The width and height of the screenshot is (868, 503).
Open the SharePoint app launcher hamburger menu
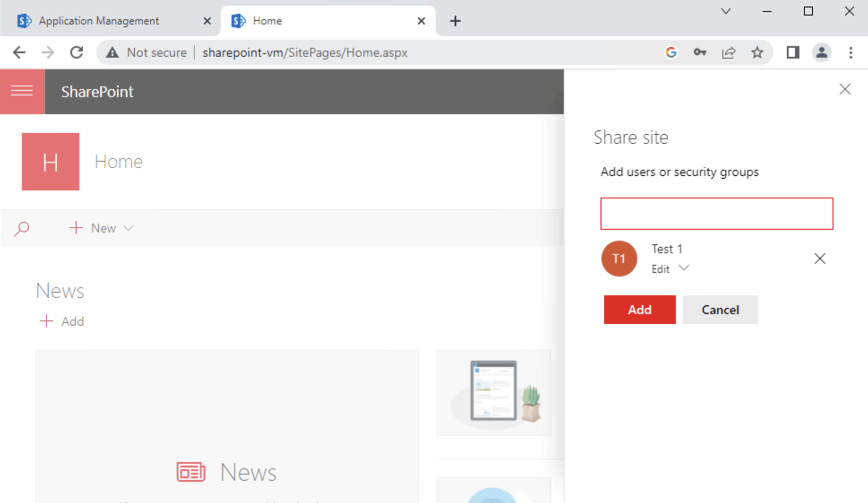(x=22, y=91)
